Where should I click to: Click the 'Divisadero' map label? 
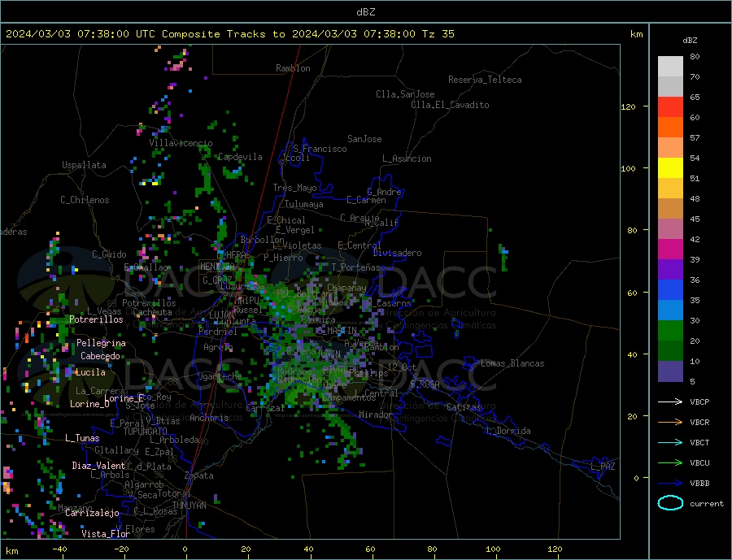click(x=397, y=253)
